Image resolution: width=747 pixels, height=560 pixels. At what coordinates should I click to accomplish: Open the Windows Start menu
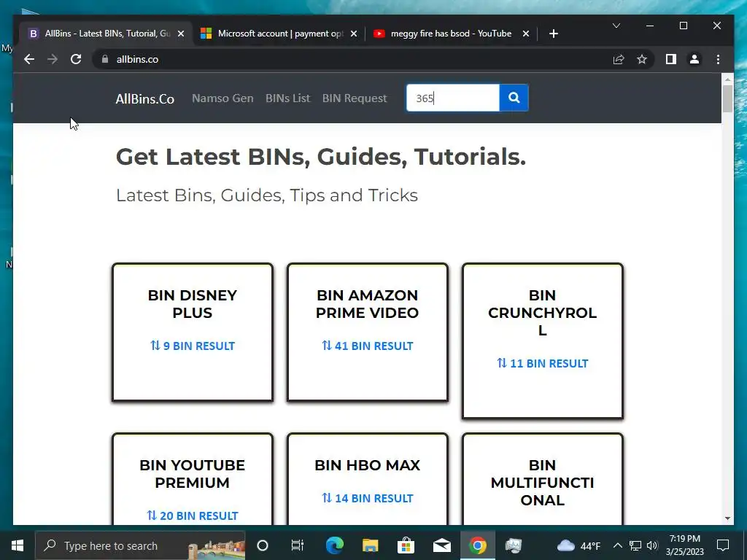pyautogui.click(x=18, y=545)
